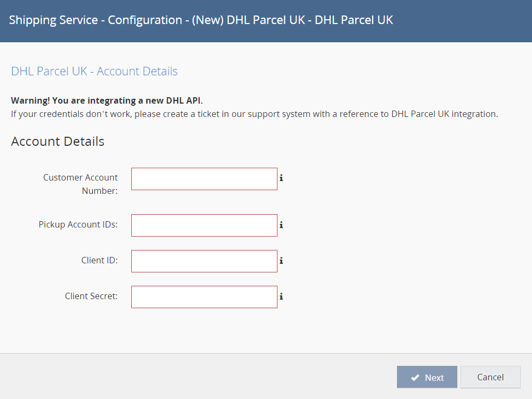Show info tooltip icon for Client ID

tap(281, 261)
